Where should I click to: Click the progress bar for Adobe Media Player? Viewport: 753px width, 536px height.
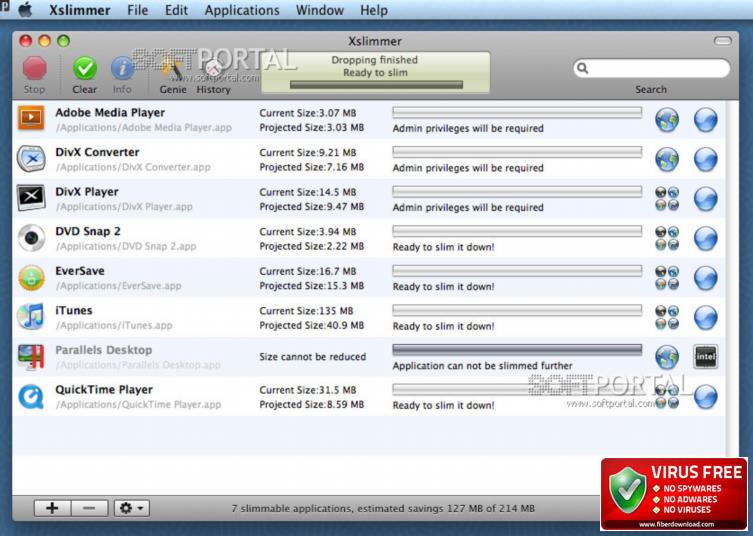[517, 112]
